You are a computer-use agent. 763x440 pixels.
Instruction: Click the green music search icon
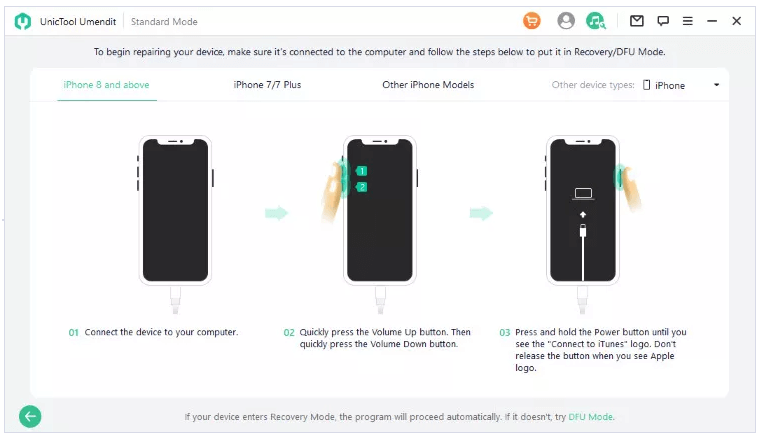[x=596, y=21]
